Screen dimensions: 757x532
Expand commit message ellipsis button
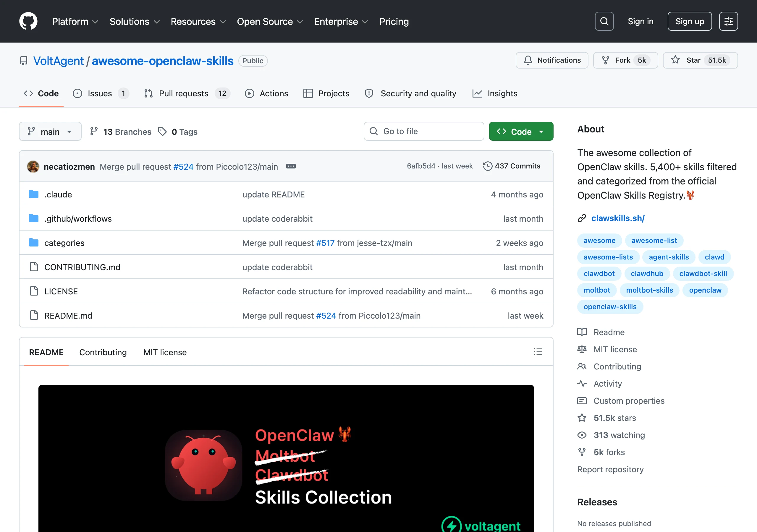pos(291,166)
